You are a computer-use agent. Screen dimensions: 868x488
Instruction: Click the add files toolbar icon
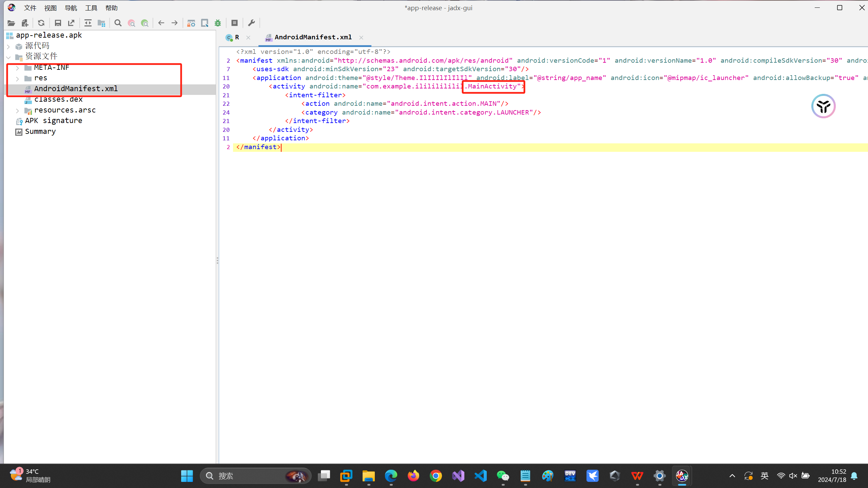click(x=25, y=23)
